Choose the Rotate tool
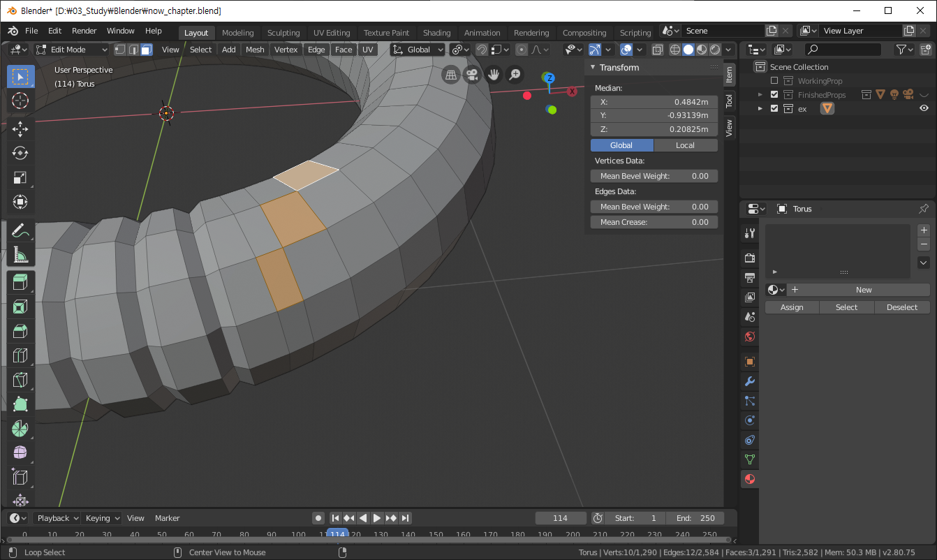Image resolution: width=937 pixels, height=560 pixels. (x=20, y=153)
